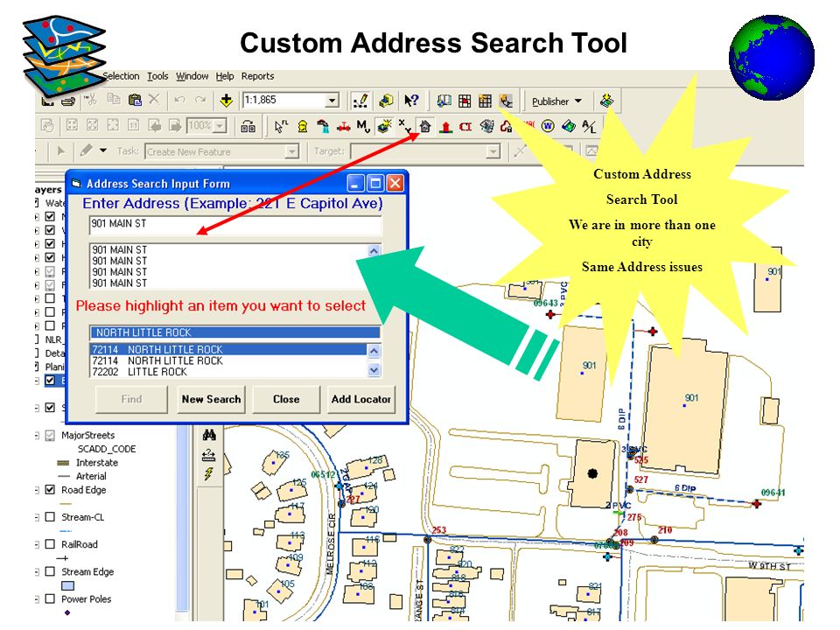This screenshot has width=840, height=630.
Task: Click the red up-arrow tower icon
Action: tap(445, 127)
